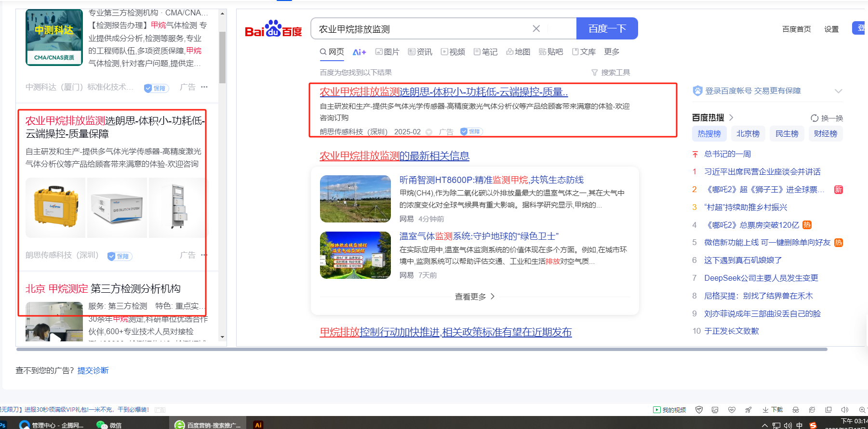Viewport: 868px width, 429px height.
Task: Toggle the Chinese input method indicator in tray
Action: (800, 425)
